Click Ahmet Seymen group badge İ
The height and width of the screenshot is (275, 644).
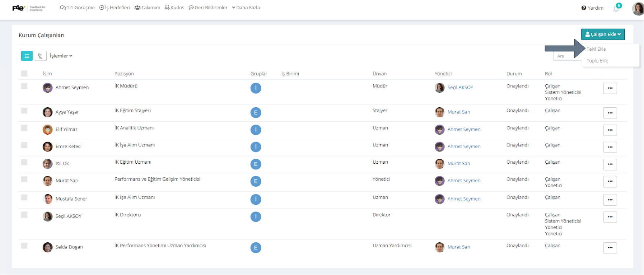(256, 88)
